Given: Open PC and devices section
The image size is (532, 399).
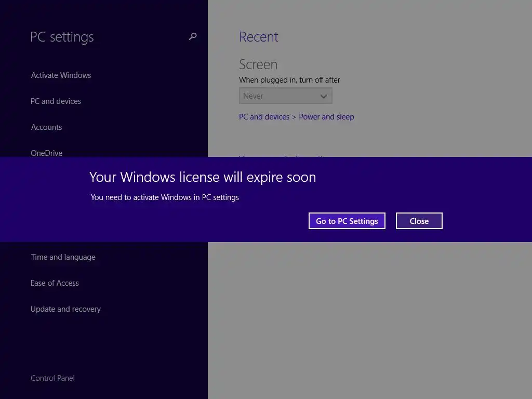Looking at the screenshot, I should [56, 101].
